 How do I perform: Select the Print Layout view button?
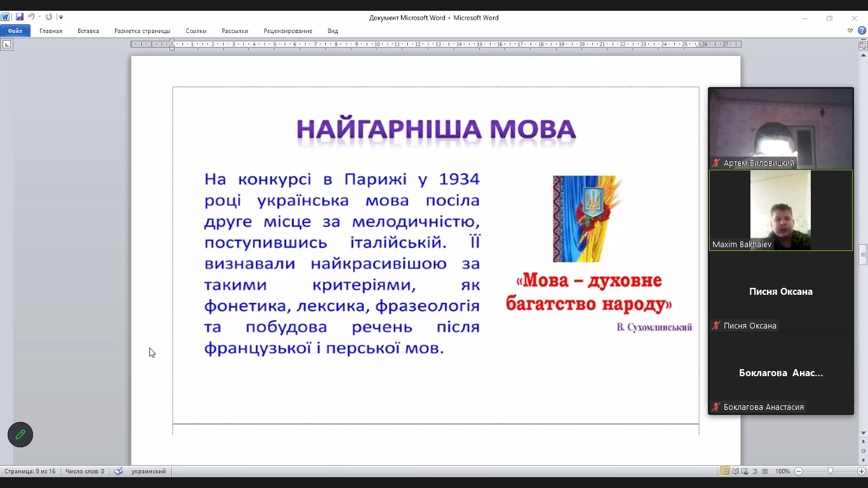point(725,471)
